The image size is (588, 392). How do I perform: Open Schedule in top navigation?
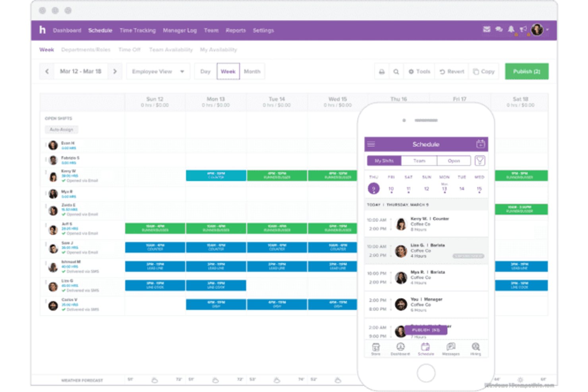click(x=100, y=30)
